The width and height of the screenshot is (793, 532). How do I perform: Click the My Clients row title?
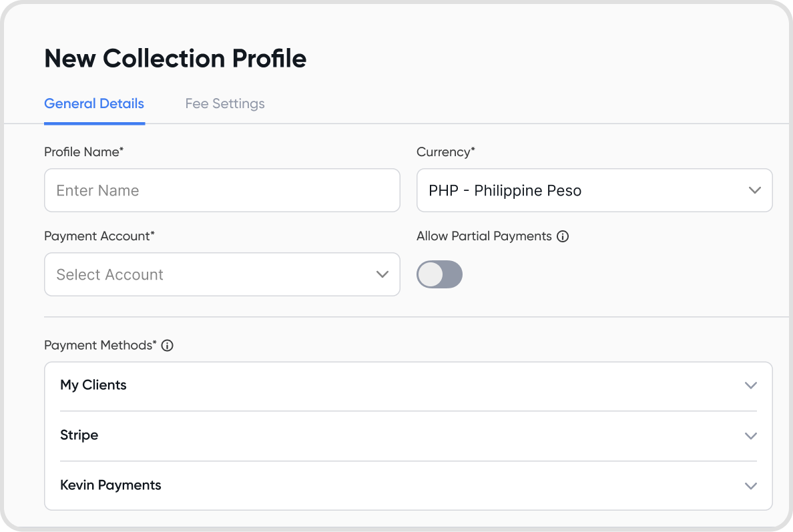pyautogui.click(x=93, y=385)
